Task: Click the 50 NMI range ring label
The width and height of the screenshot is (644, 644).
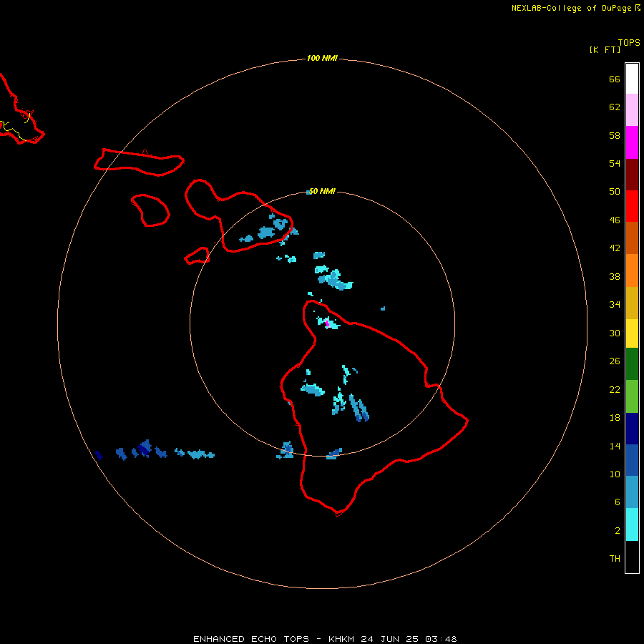Action: point(322,191)
